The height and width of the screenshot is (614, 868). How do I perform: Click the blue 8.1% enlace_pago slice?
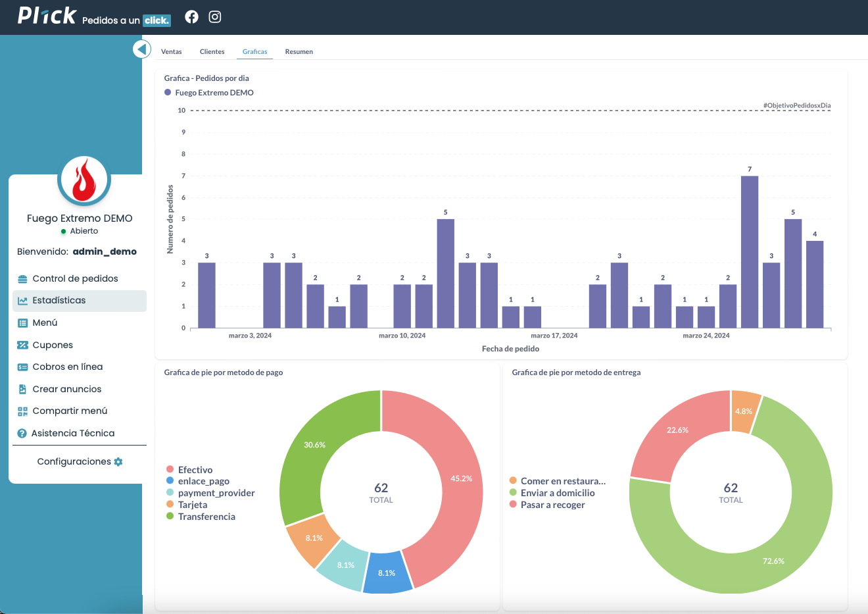(x=387, y=573)
